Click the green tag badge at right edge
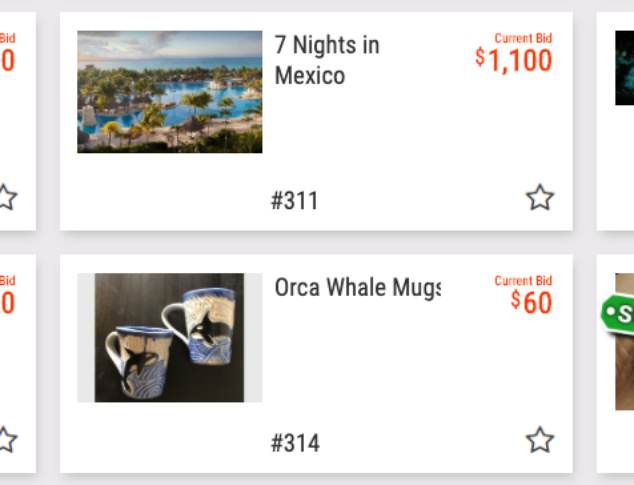634x485 pixels. click(618, 313)
